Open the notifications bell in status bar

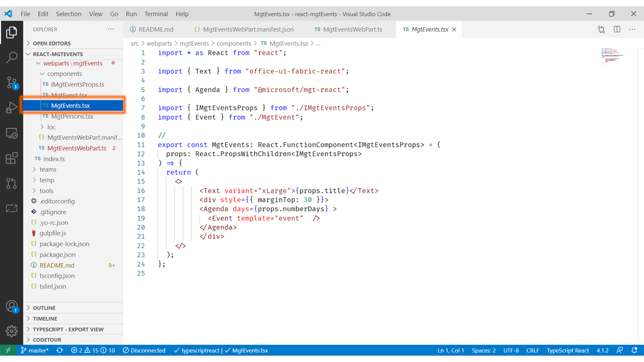tap(635, 351)
